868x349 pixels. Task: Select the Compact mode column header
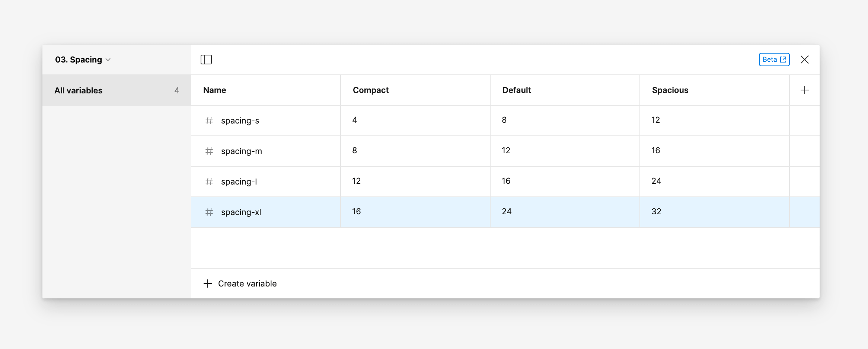[x=415, y=90]
